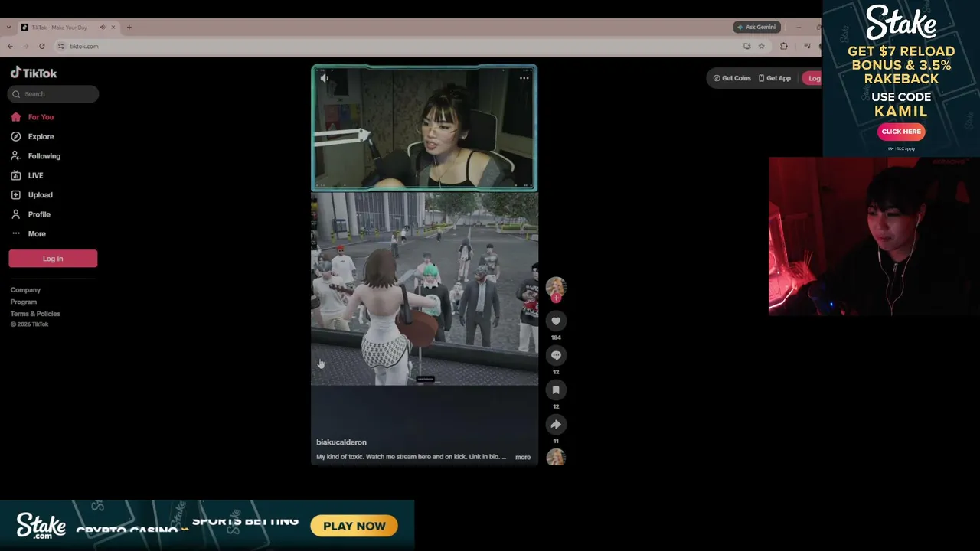Image resolution: width=980 pixels, height=551 pixels.
Task: Open the Following feed
Action: point(44,156)
